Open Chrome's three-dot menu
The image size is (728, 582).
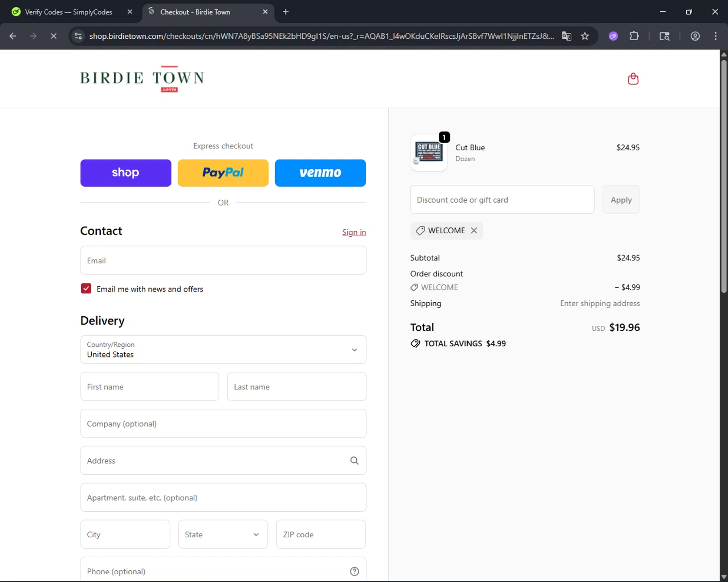coord(715,36)
